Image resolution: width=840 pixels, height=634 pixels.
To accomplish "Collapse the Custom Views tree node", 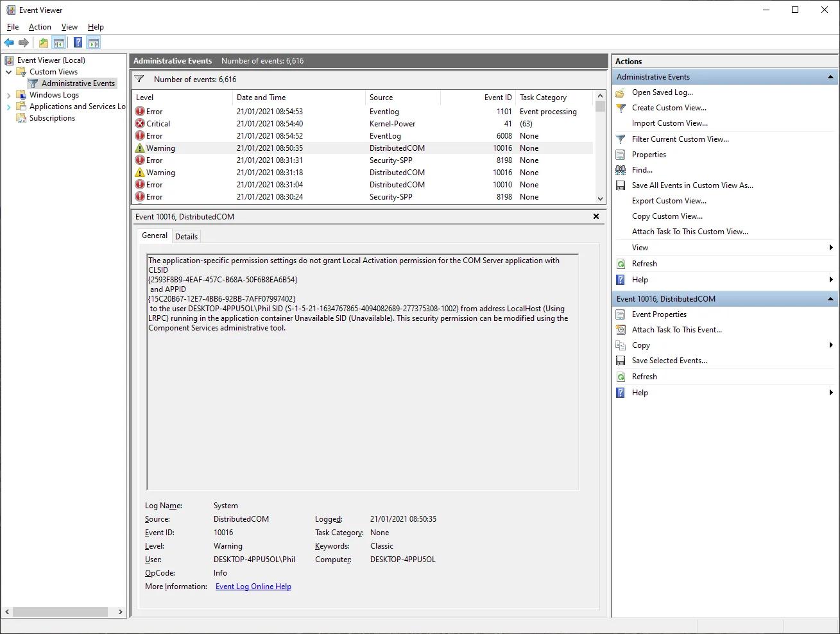I will pyautogui.click(x=8, y=72).
